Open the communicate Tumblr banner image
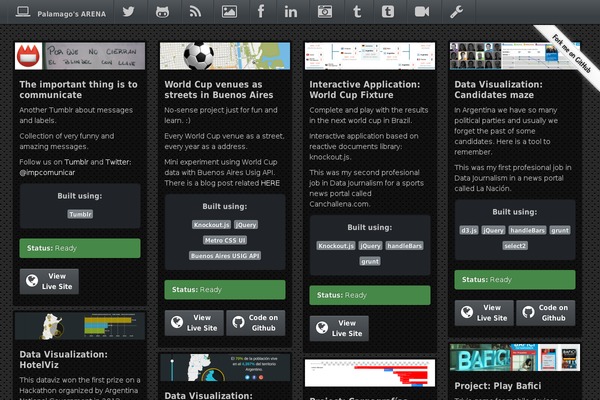This screenshot has height=400, width=600. pyautogui.click(x=80, y=56)
